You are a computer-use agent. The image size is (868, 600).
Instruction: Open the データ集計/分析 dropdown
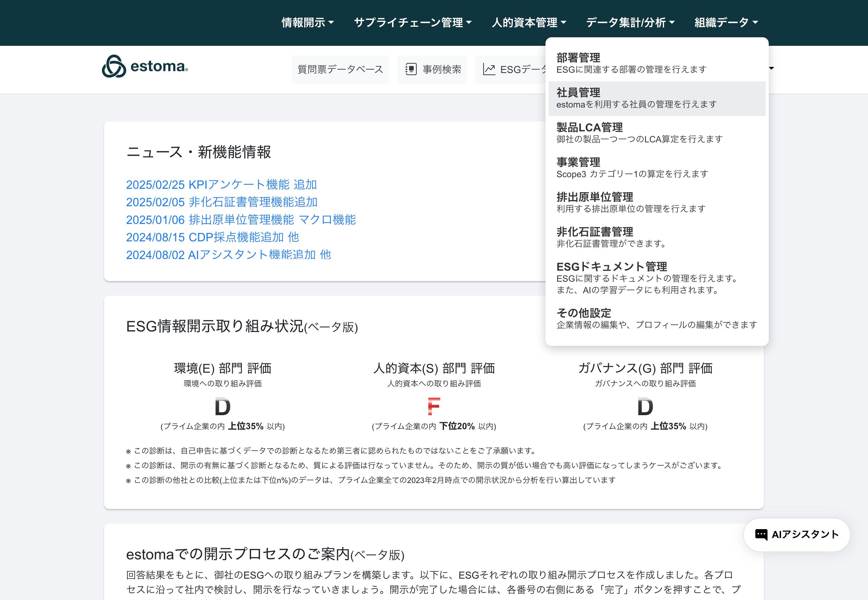point(630,23)
